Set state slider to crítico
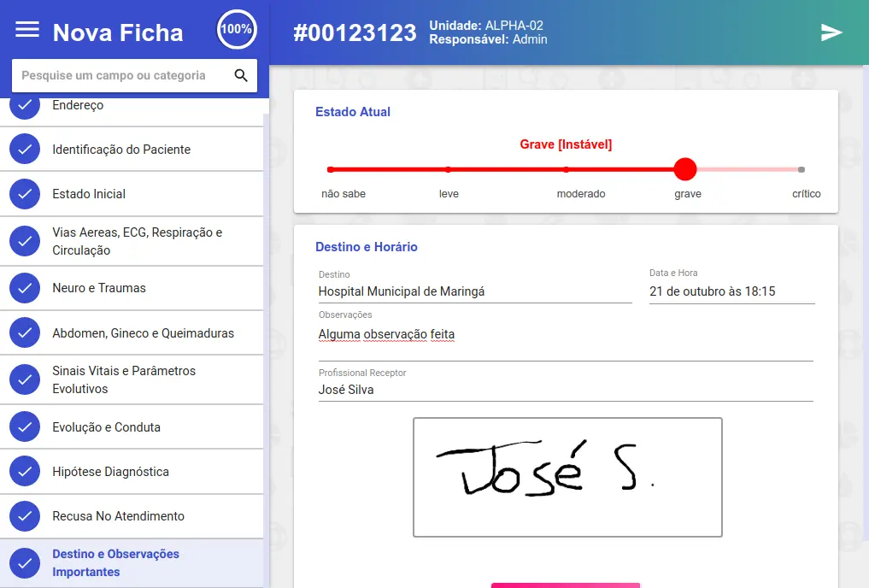The image size is (869, 588). 801,169
